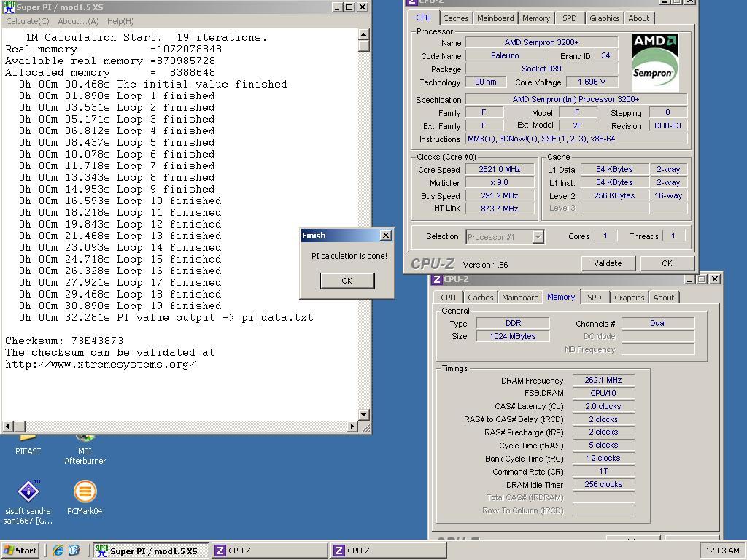Screen dimensions: 747x560
Task: Click the CAS# Latency value 2.0 clocks
Action: [x=603, y=406]
